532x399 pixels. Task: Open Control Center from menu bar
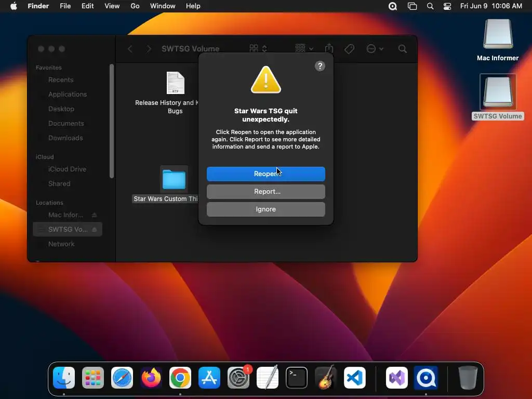coord(447,6)
